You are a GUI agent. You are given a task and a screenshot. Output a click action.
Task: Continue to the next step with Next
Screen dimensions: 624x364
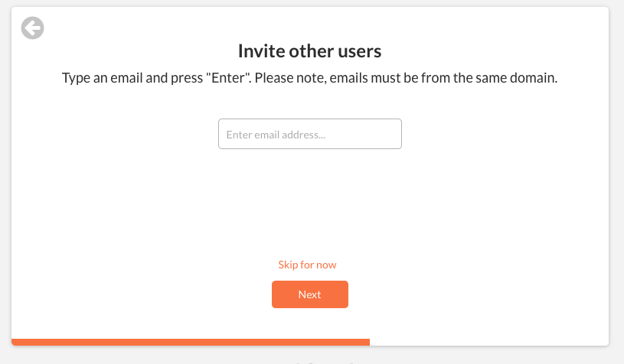coord(309,294)
